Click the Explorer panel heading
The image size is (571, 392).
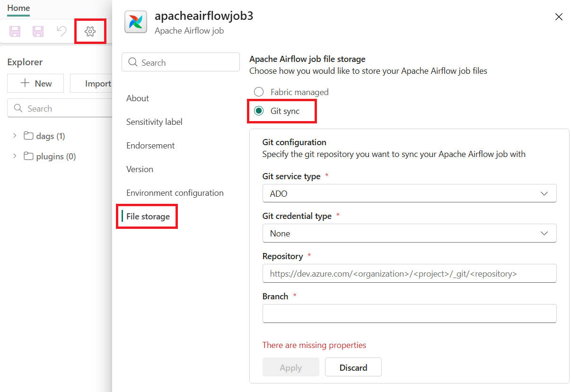pyautogui.click(x=25, y=62)
